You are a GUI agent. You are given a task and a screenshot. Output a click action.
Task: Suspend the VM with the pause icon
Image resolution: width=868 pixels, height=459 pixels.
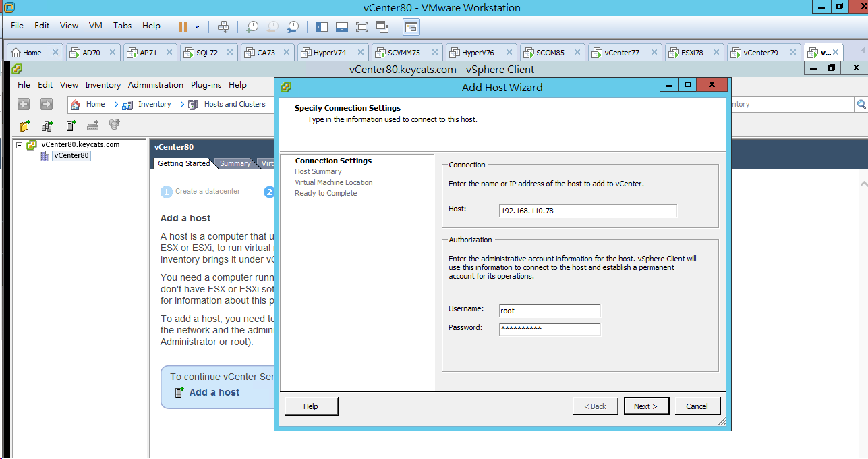(x=183, y=26)
